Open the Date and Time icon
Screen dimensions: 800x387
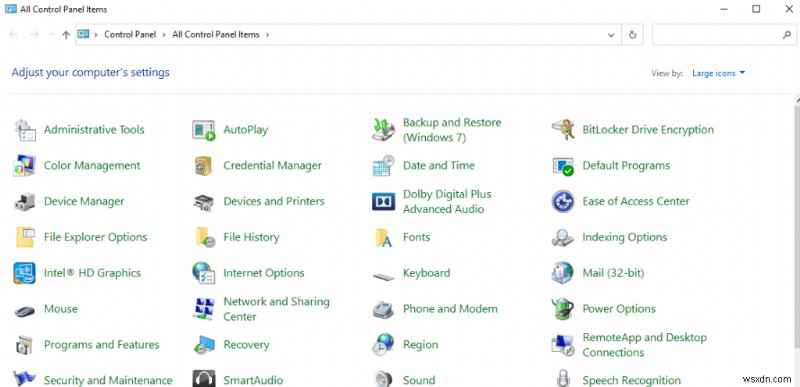click(384, 166)
